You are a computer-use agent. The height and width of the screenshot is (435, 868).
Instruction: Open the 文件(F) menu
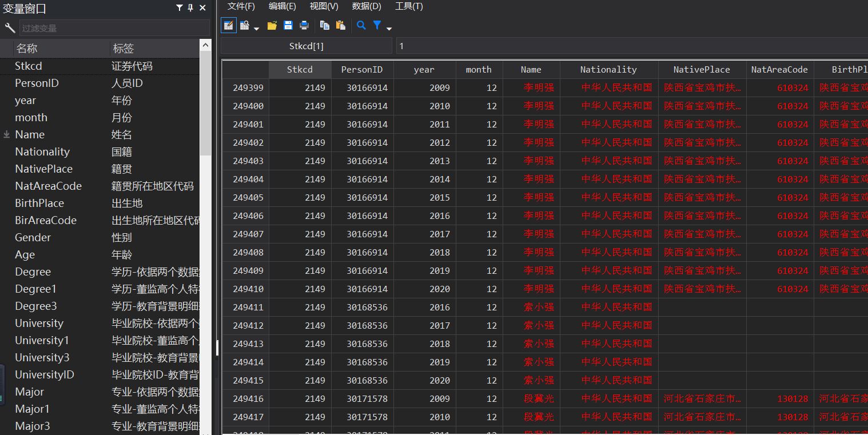[x=241, y=6]
